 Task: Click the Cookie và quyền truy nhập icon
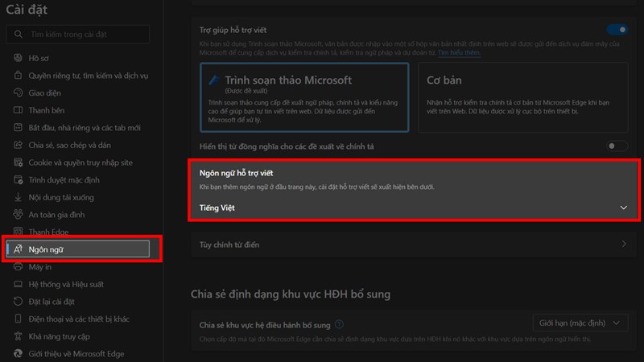pos(18,162)
